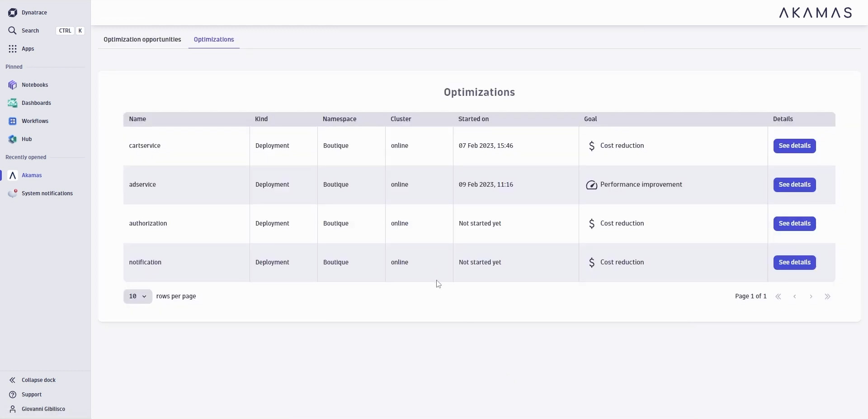Open System notifications
The height and width of the screenshot is (419, 868).
tap(47, 193)
